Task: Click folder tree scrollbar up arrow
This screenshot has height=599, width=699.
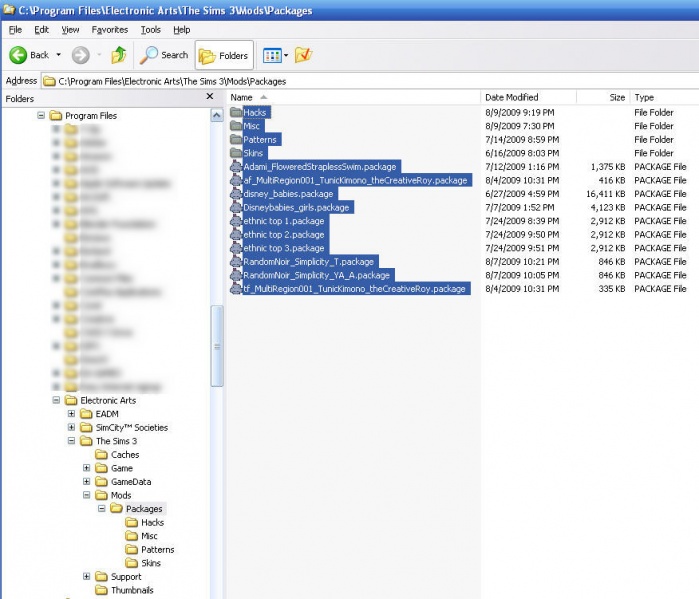Action: point(217,115)
